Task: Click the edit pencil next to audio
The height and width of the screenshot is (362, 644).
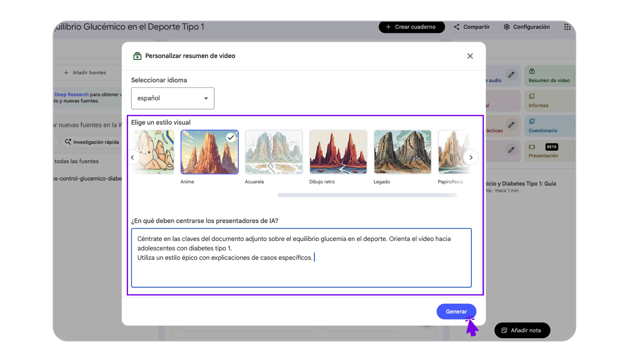Action: (511, 75)
